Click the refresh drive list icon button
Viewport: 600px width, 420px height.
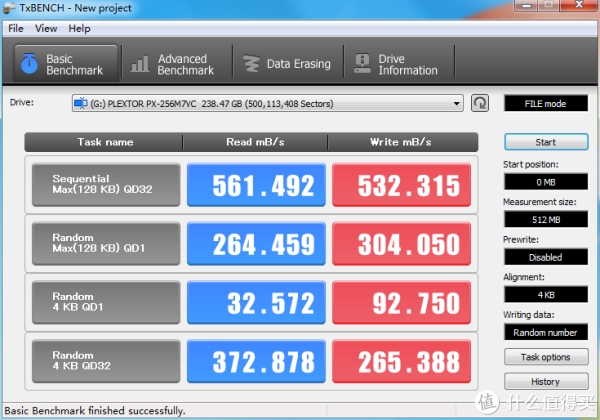(x=480, y=103)
